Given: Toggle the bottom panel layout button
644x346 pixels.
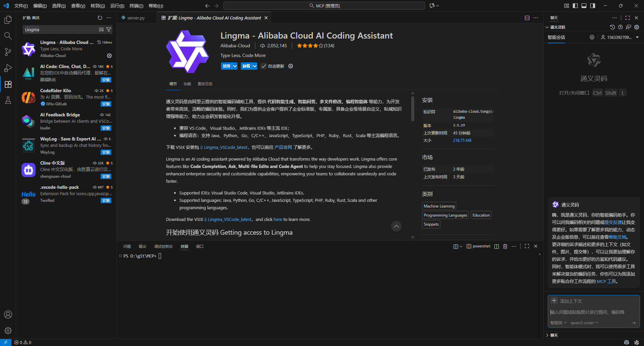Looking at the screenshot, I should tap(584, 6).
